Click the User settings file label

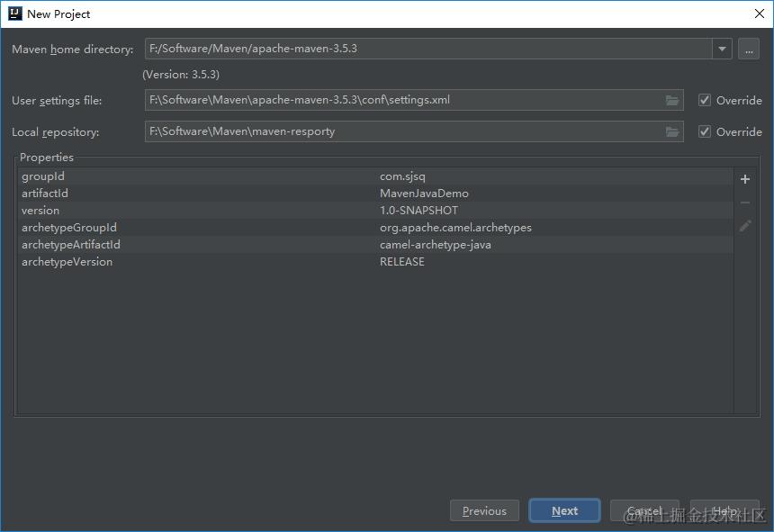coord(57,101)
